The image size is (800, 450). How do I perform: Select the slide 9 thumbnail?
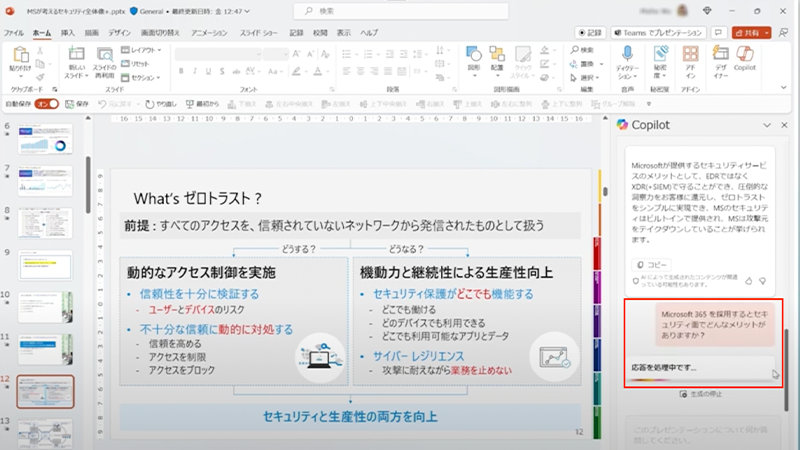48,259
